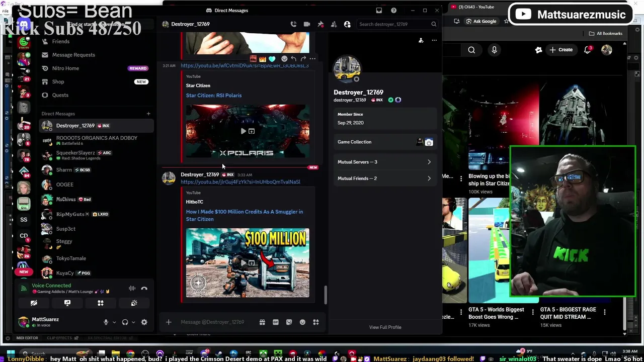
Task: Expand headphone output options arrow
Action: 133,322
